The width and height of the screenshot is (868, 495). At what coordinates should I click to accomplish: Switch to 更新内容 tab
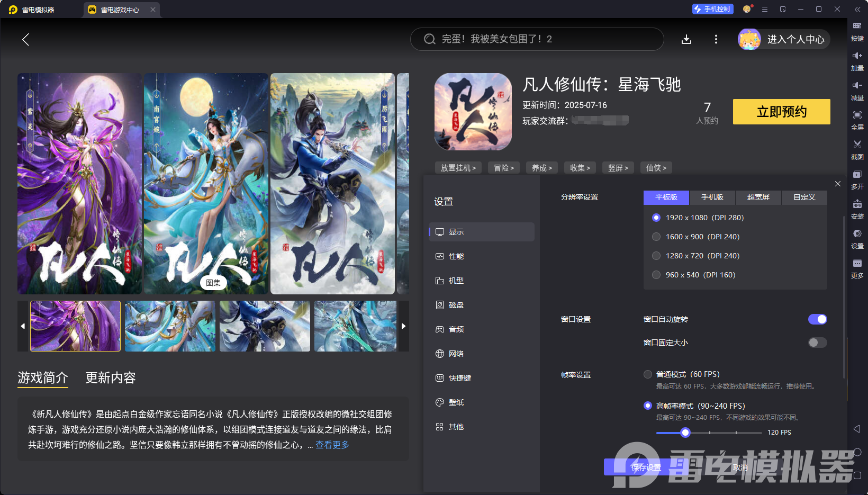[x=111, y=377]
